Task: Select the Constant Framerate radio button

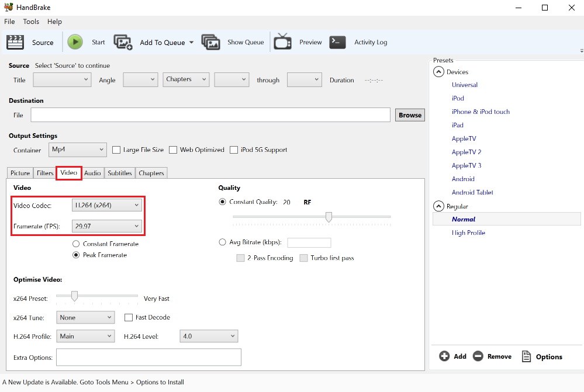Action: coord(76,244)
